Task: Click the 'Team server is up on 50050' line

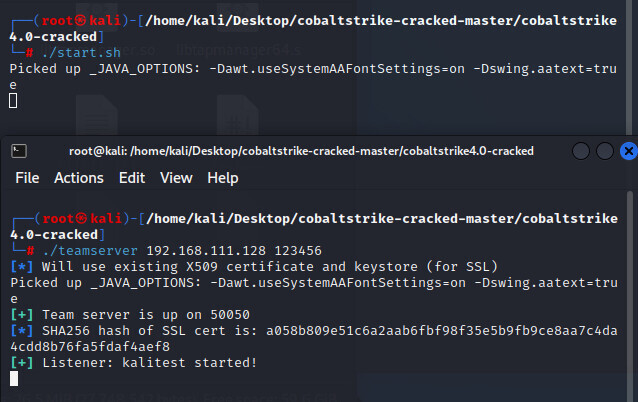Action: (140, 314)
